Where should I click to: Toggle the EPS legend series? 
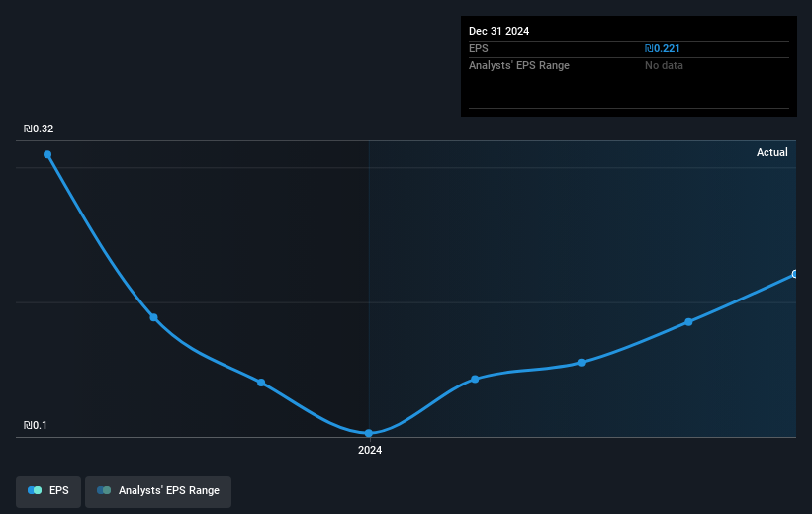pyautogui.click(x=48, y=491)
